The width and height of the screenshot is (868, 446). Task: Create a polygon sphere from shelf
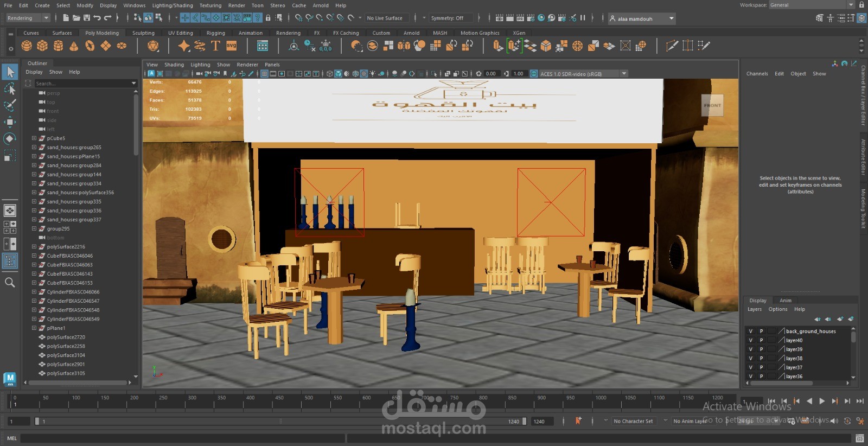27,46
